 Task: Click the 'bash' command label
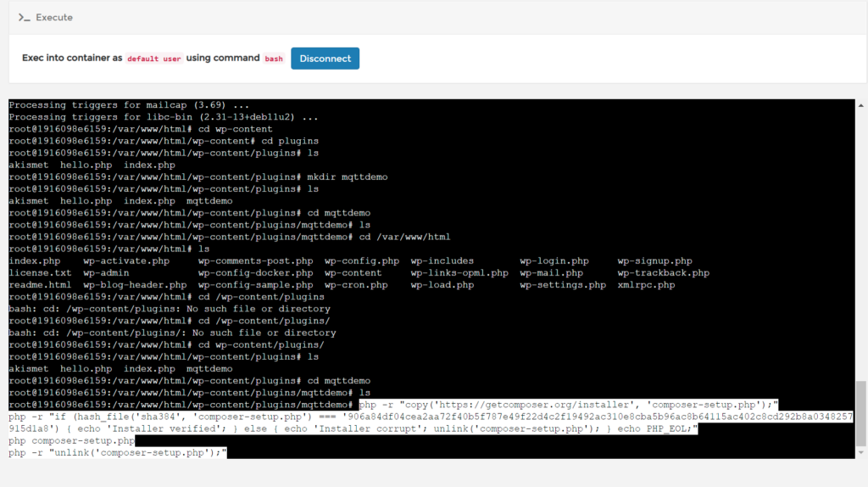pos(273,59)
